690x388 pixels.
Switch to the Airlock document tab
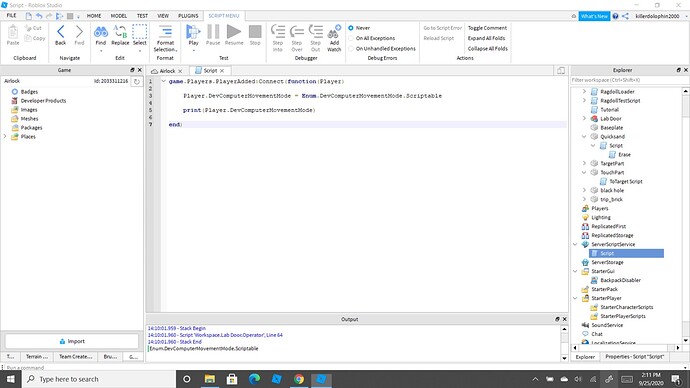tap(167, 71)
